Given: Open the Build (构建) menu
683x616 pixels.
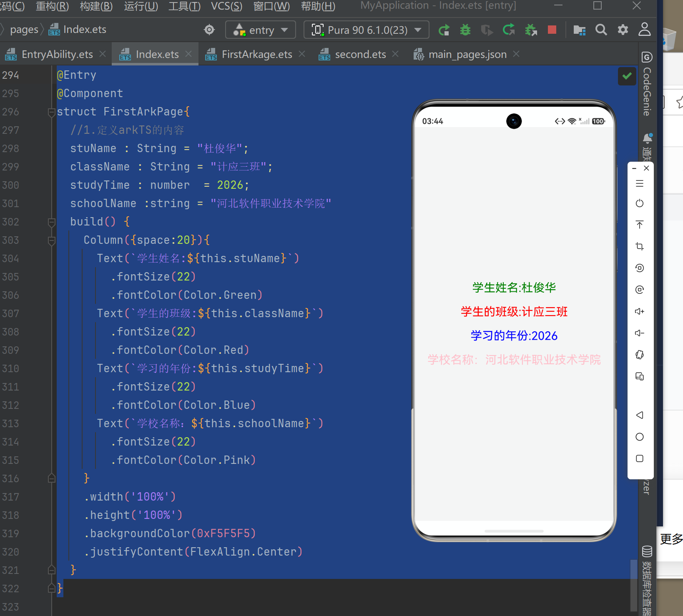Looking at the screenshot, I should 96,6.
